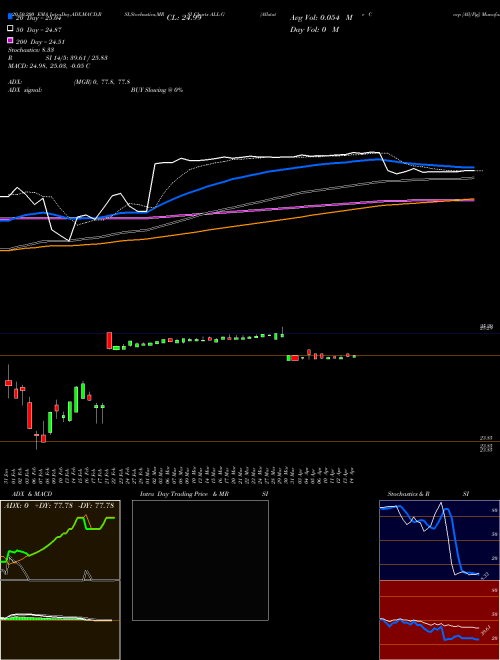Click the navy Stochastics chart panel

(439, 540)
